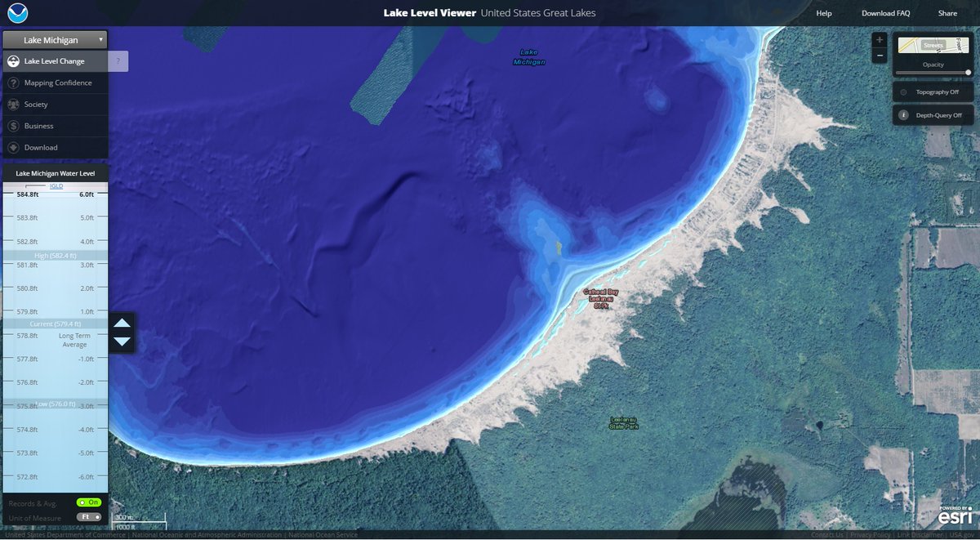Open the Mapping Confidence section
This screenshot has width=980, height=540.
(55, 83)
